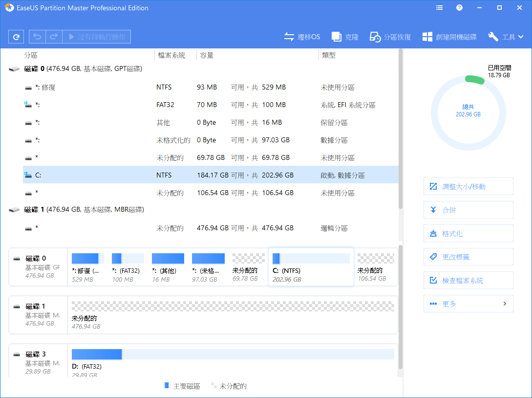Expand the 更多 more options item

click(x=468, y=304)
